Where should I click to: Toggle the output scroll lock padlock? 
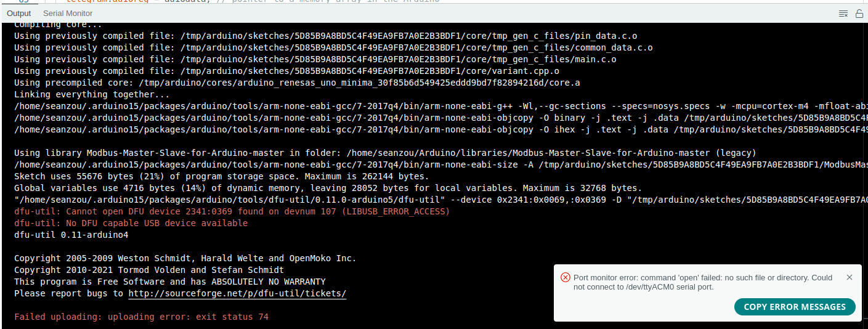(x=859, y=13)
